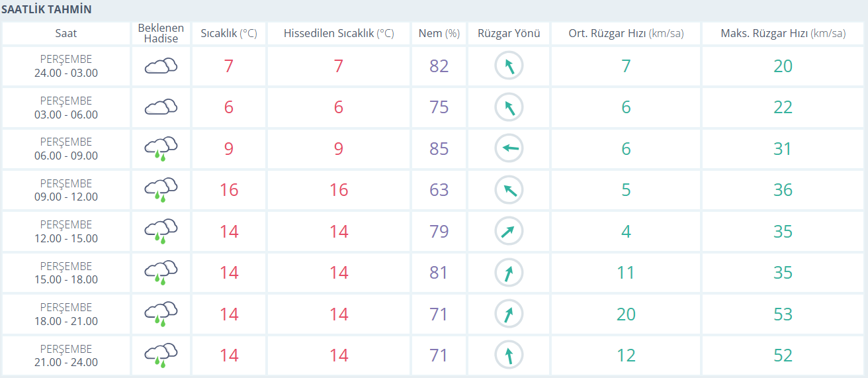Screen dimensions: 868x378
Task: Click the max wind speed value 53
Action: pos(783,314)
